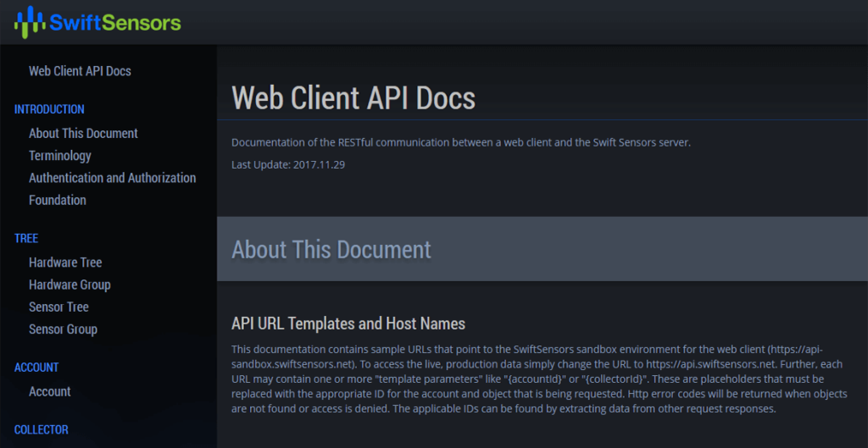The height and width of the screenshot is (448, 868).
Task: Click API URL Templates and Host Names heading
Action: [x=348, y=323]
